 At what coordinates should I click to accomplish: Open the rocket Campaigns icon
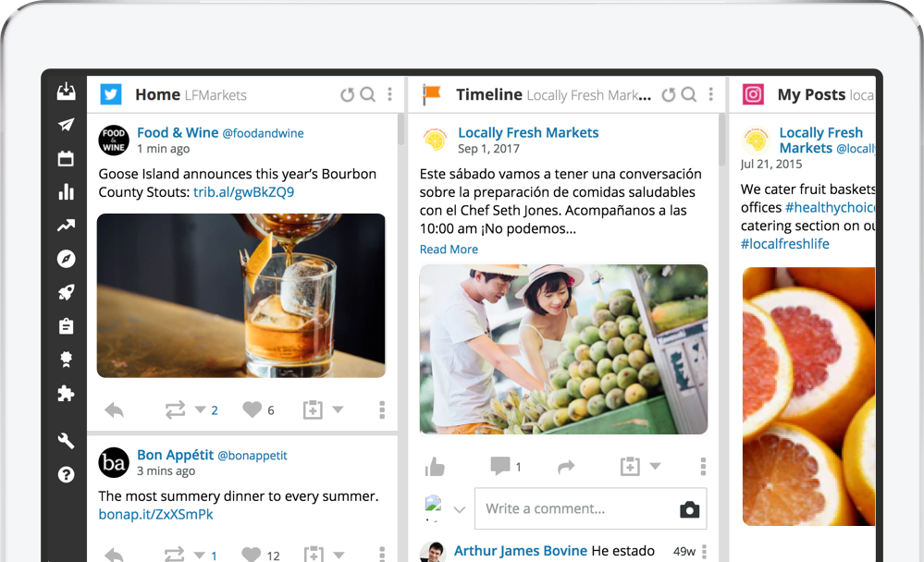click(x=66, y=292)
